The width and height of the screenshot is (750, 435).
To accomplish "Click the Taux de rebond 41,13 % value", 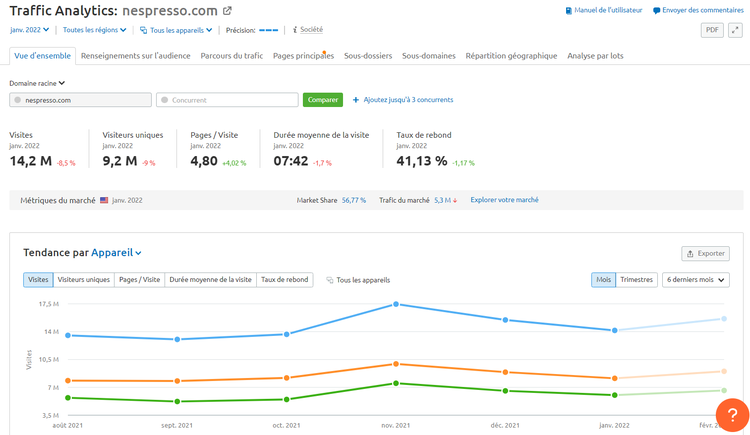I will pyautogui.click(x=422, y=161).
